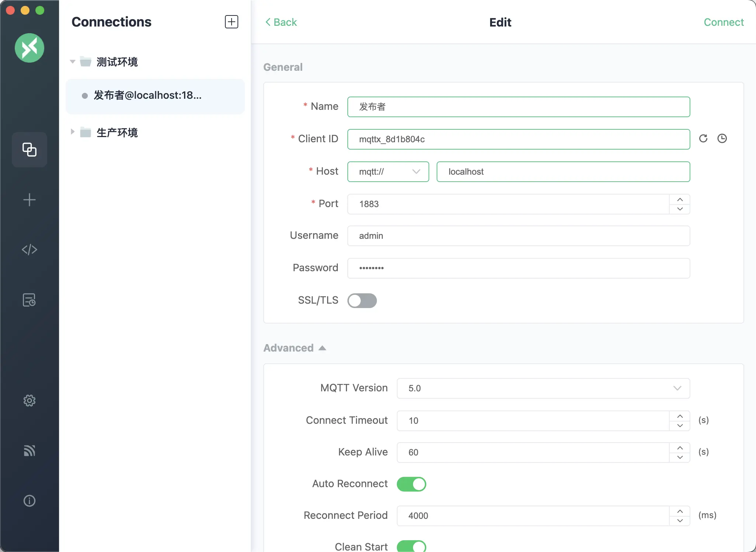Viewport: 756px width, 552px height.
Task: Regenerate the Client ID with refresh icon
Action: coord(703,139)
